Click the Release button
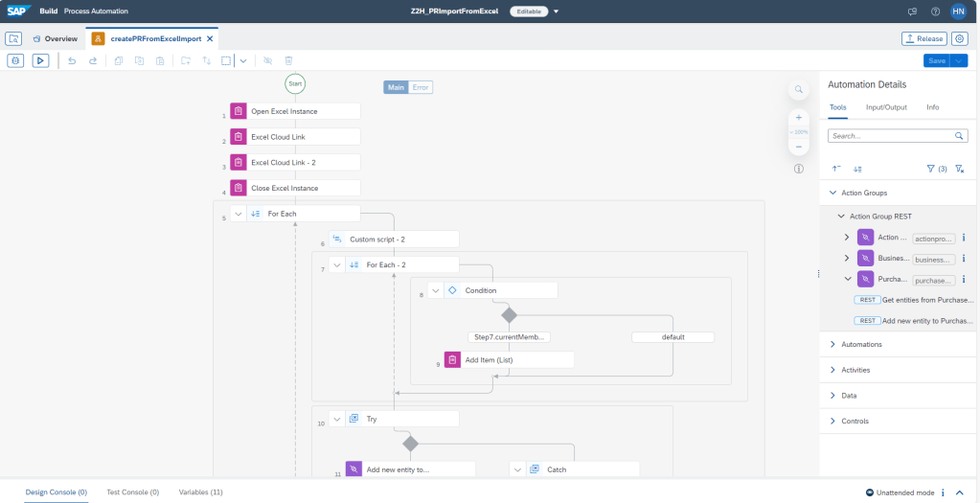 923,38
